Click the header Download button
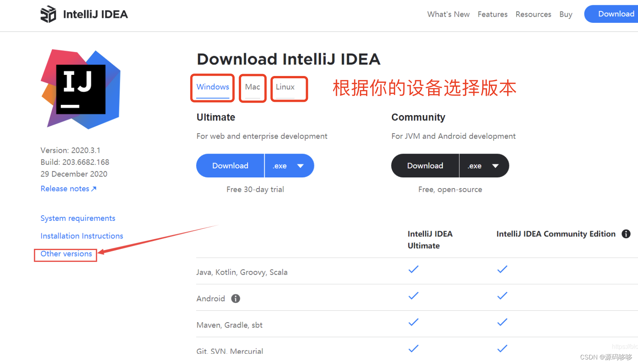This screenshot has height=364, width=638. (x=611, y=14)
